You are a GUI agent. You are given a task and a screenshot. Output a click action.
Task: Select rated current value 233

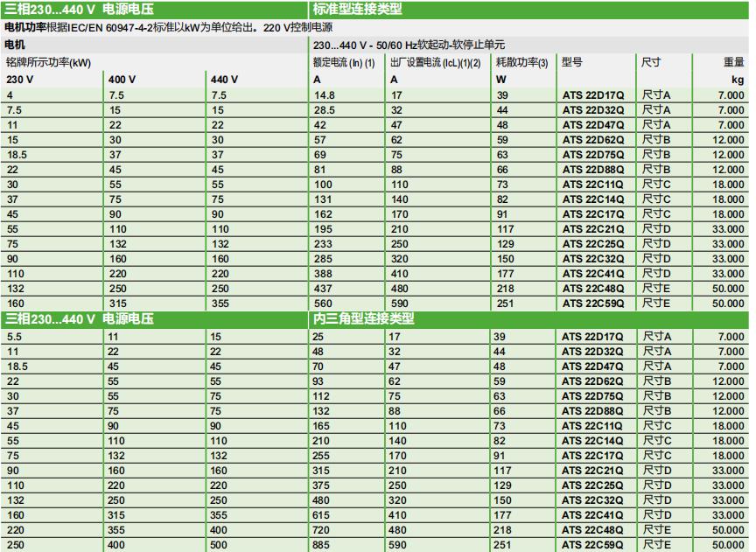tap(323, 244)
